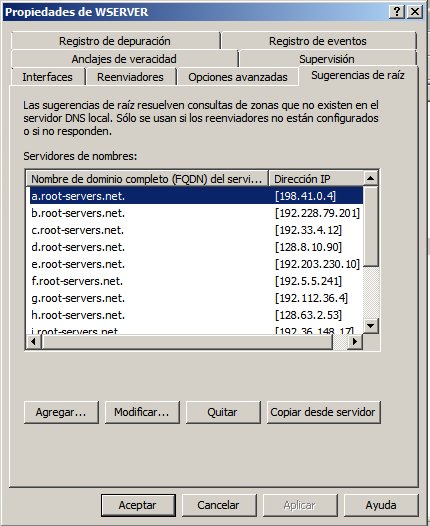Click IP address [192.5.5.241]
Image resolution: width=430 pixels, height=526 pixels.
[x=308, y=281]
